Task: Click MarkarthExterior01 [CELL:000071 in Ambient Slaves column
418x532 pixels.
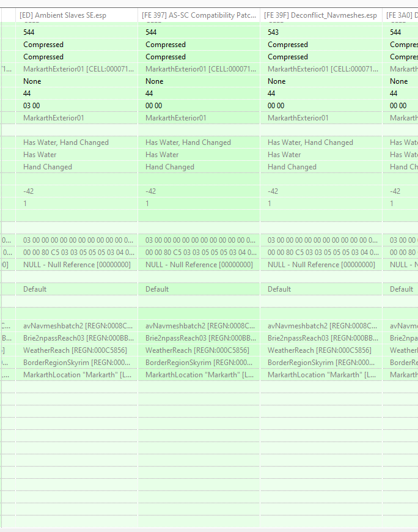Action: point(79,69)
